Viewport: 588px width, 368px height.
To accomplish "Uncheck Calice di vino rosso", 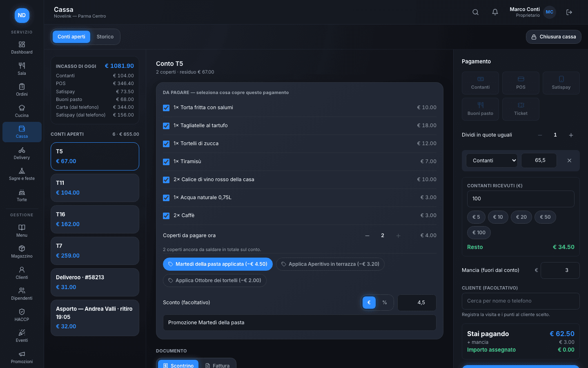I will (x=166, y=180).
